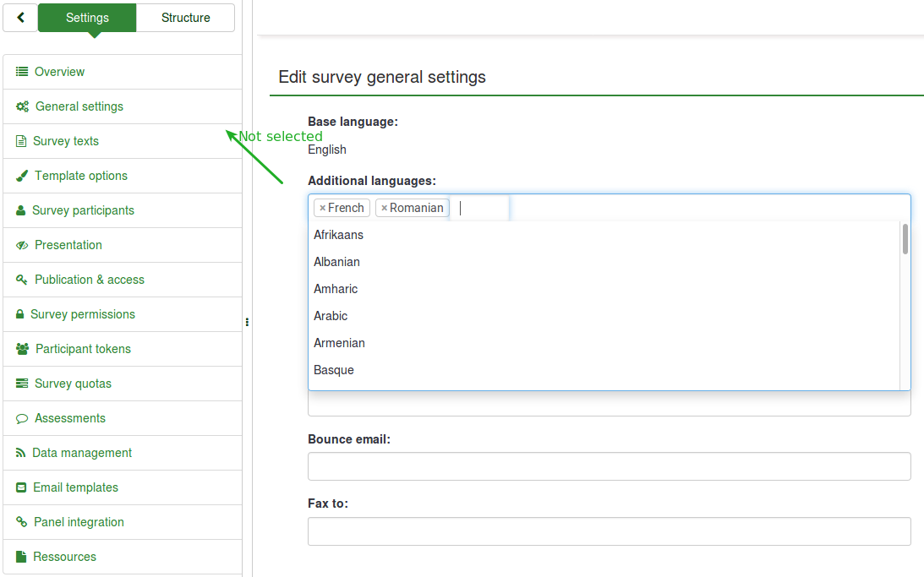Image resolution: width=924 pixels, height=577 pixels.
Task: Click the Publication & access key icon
Action: coord(22,280)
